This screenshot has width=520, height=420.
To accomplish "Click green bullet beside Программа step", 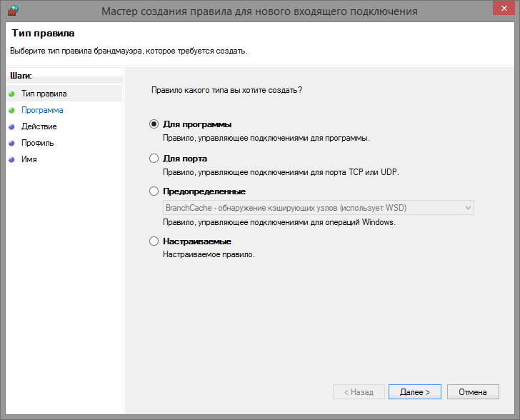I will click(11, 110).
